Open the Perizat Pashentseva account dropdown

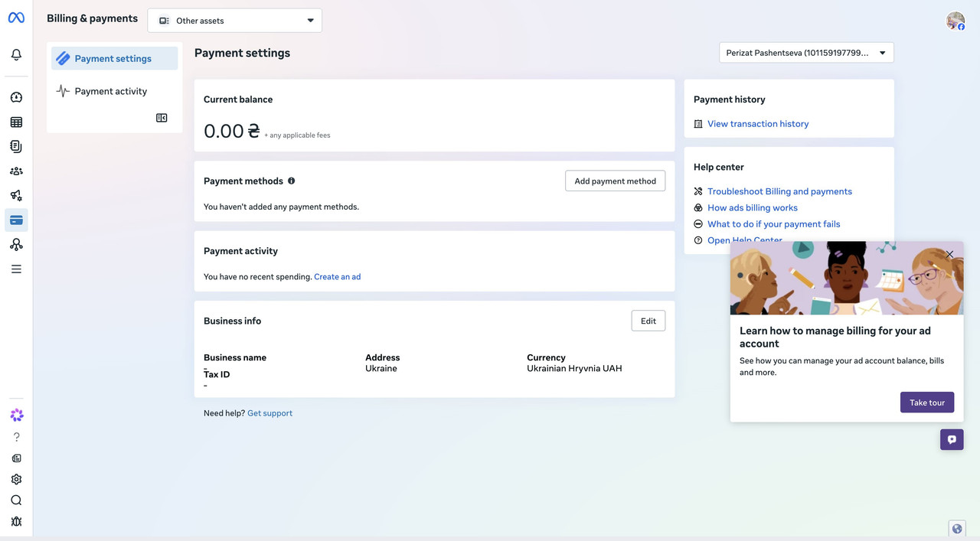pos(806,53)
